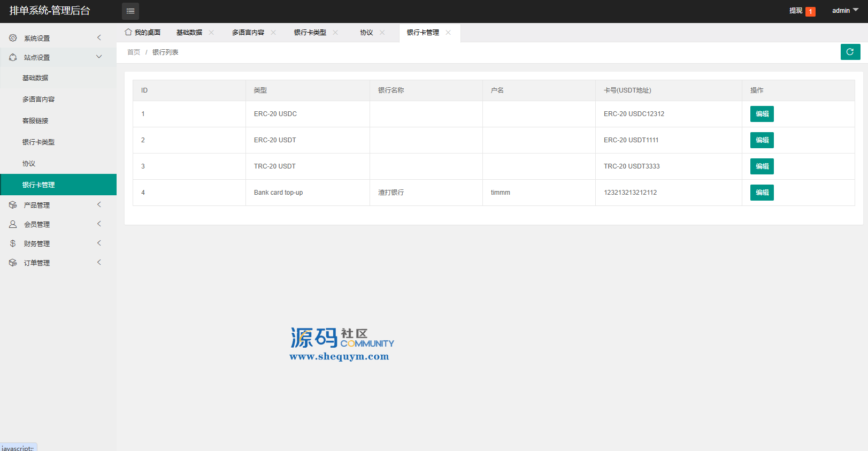This screenshot has width=868, height=451.
Task: Close the 协议 tab
Action: [382, 33]
